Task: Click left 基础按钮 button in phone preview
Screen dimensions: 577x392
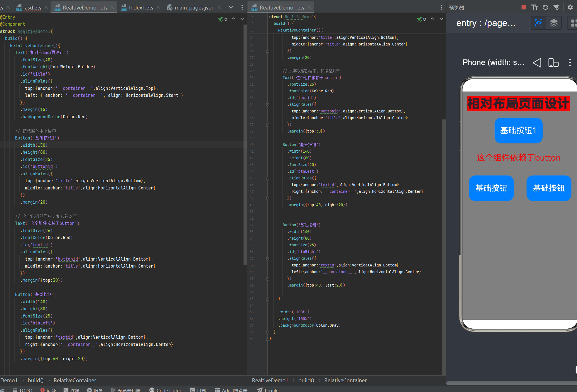Action: pyautogui.click(x=491, y=188)
